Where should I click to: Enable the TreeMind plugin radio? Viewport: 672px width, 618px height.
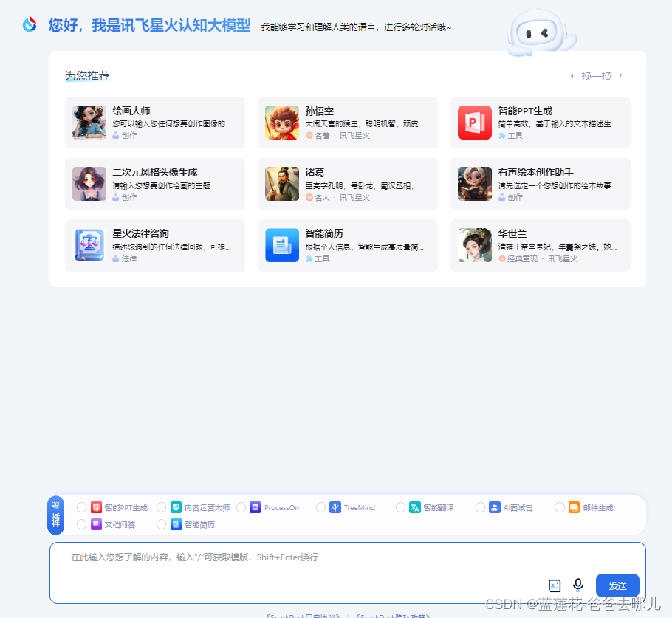tap(320, 507)
